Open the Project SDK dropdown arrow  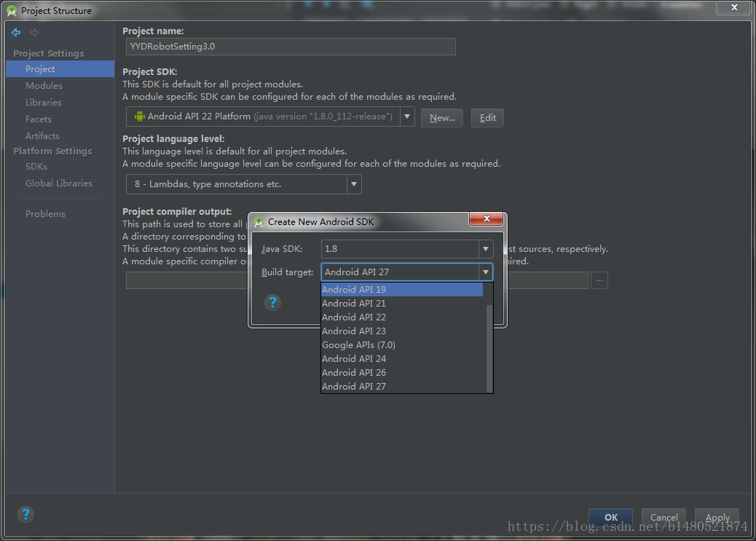(407, 117)
